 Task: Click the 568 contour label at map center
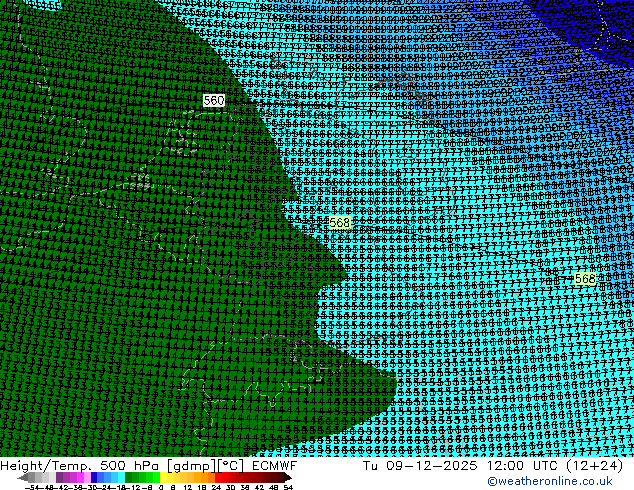pos(340,223)
